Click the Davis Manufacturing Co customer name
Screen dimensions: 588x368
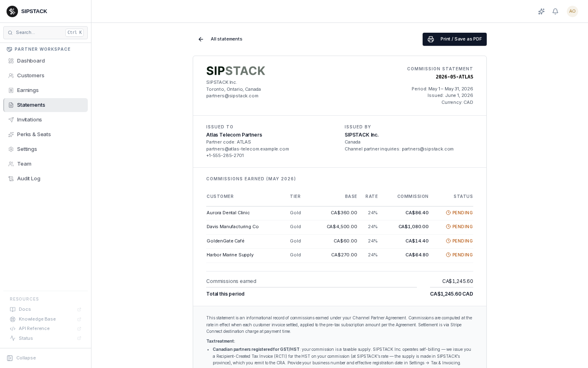tap(233, 227)
